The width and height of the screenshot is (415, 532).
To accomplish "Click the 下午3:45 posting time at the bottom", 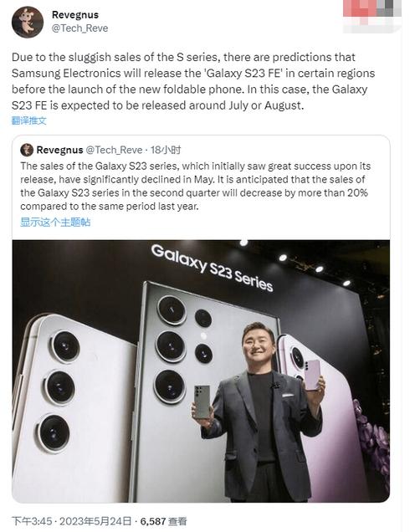I will 32,521.
